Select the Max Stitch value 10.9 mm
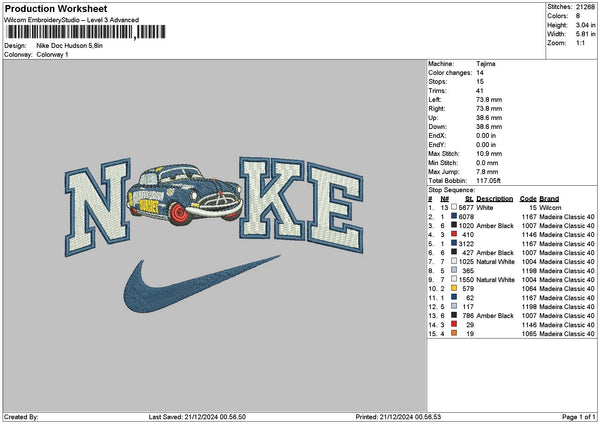600x424 pixels. (489, 153)
